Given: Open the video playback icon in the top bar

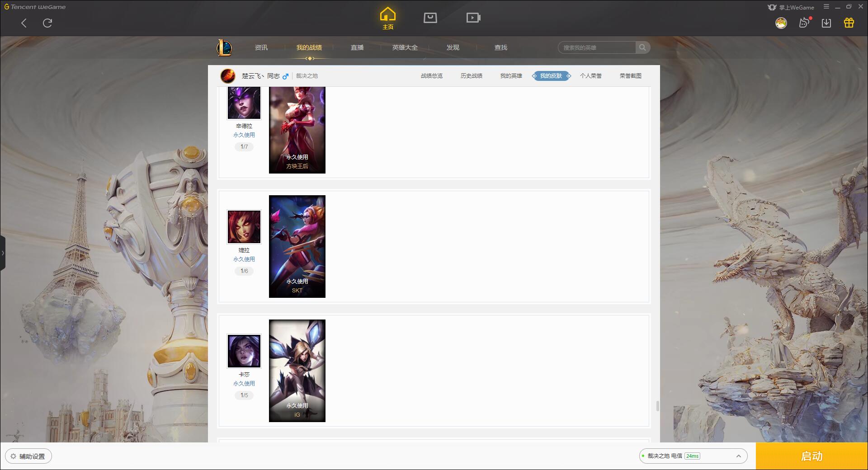Looking at the screenshot, I should [473, 18].
